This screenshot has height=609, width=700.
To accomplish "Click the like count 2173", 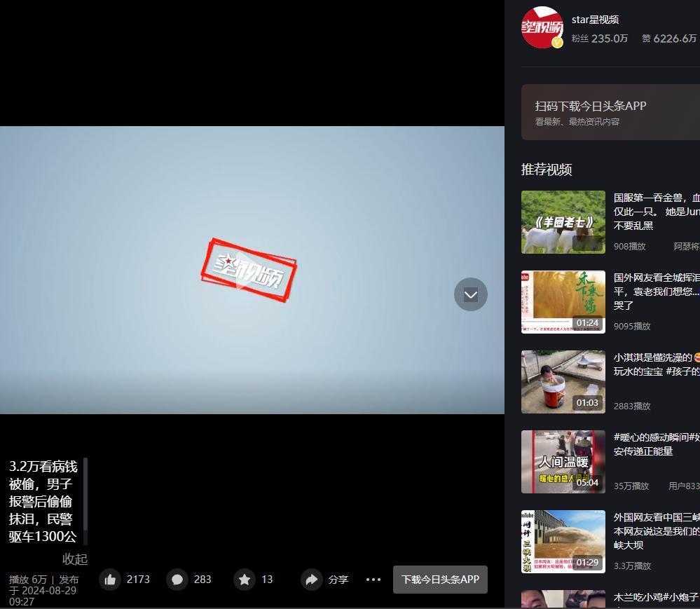I will click(138, 580).
